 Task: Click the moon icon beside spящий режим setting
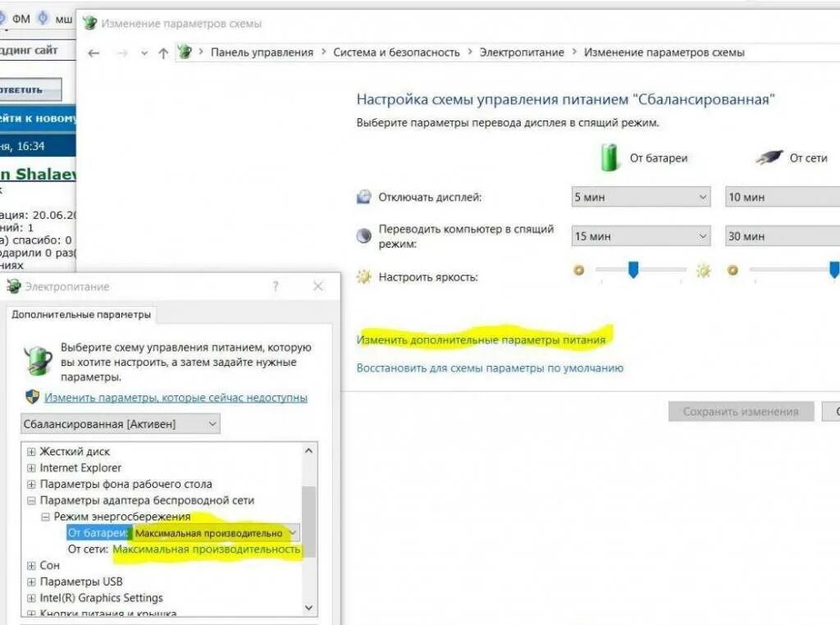(363, 235)
